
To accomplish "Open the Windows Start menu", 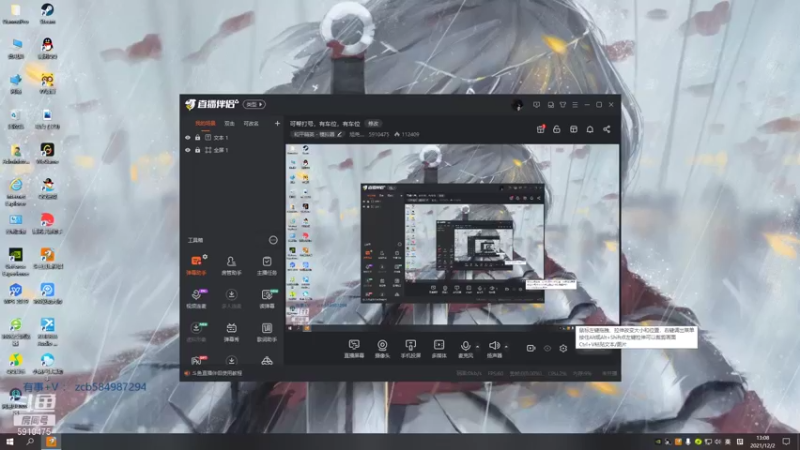I will [x=10, y=441].
